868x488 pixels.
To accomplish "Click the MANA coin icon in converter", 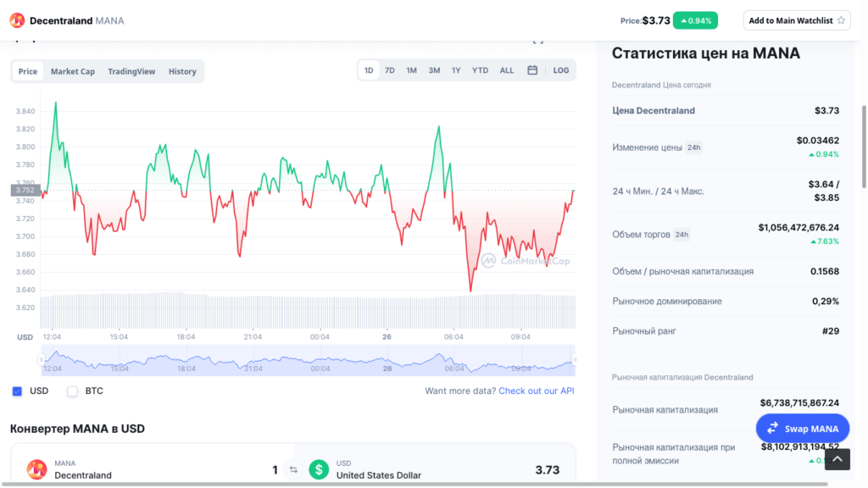I will (x=36, y=469).
